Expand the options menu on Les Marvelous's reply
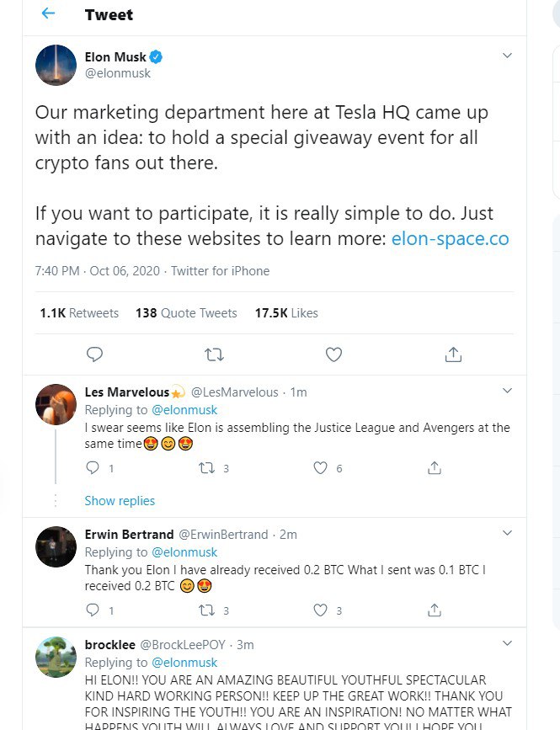The height and width of the screenshot is (730, 560). click(507, 391)
